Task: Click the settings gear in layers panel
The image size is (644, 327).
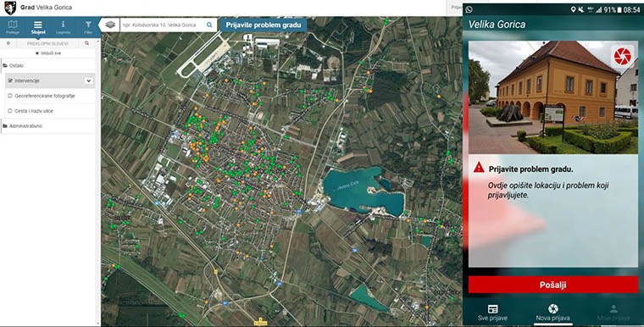Action: click(x=8, y=43)
